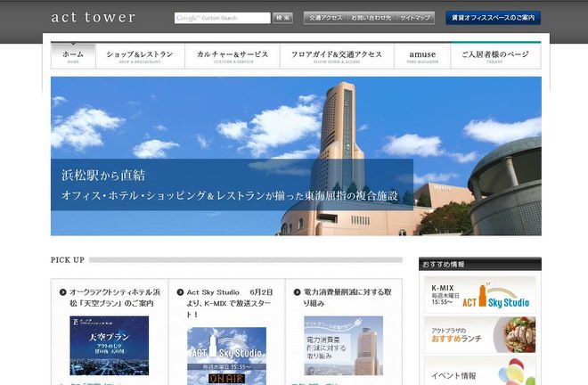Select the カルチャー&サービス navigation tab
The width and height of the screenshot is (588, 385).
tap(233, 56)
